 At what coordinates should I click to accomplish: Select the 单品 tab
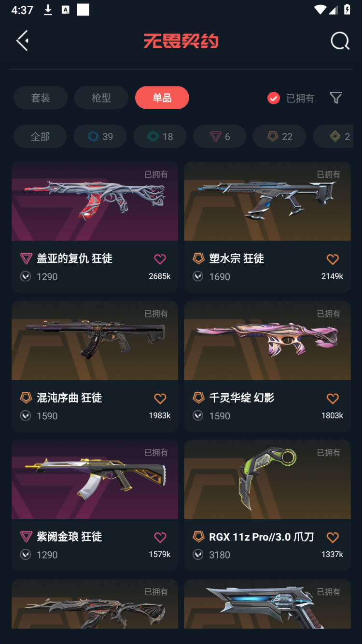(x=162, y=98)
